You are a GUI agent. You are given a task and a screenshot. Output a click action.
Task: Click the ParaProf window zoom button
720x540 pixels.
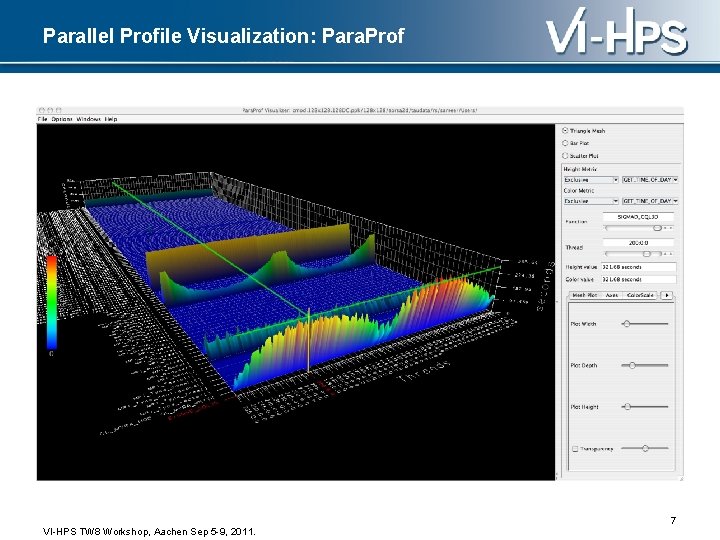tap(58, 110)
